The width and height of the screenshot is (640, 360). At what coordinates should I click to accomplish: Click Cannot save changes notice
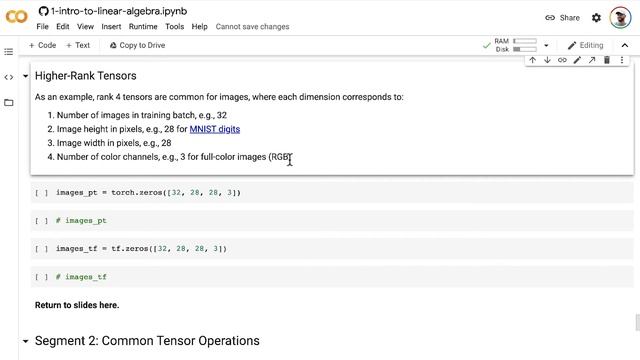[x=252, y=27]
